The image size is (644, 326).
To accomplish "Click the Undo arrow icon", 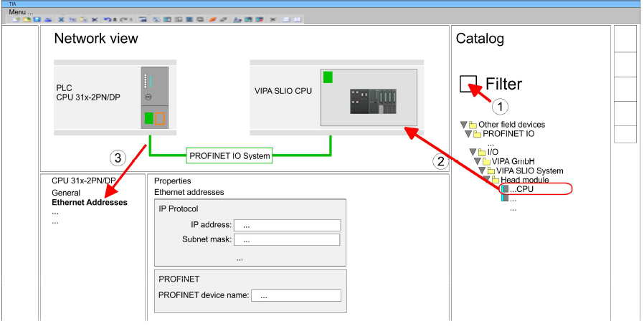I will coord(107,19).
